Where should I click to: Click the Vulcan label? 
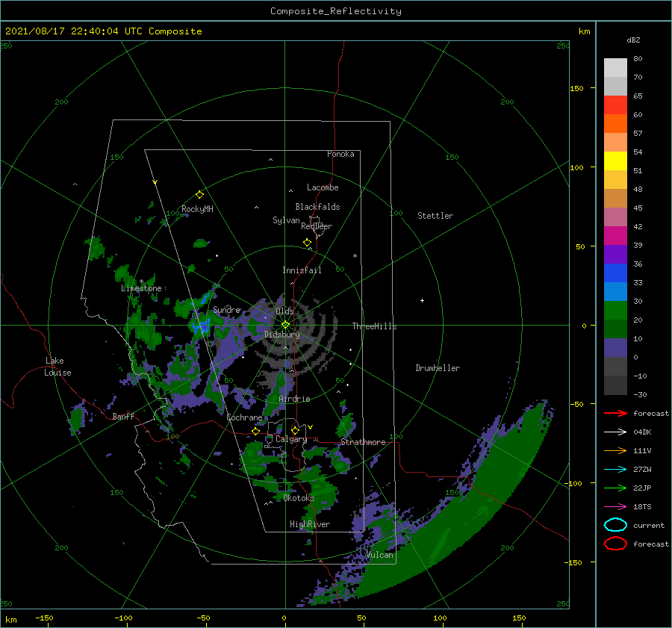(x=380, y=555)
